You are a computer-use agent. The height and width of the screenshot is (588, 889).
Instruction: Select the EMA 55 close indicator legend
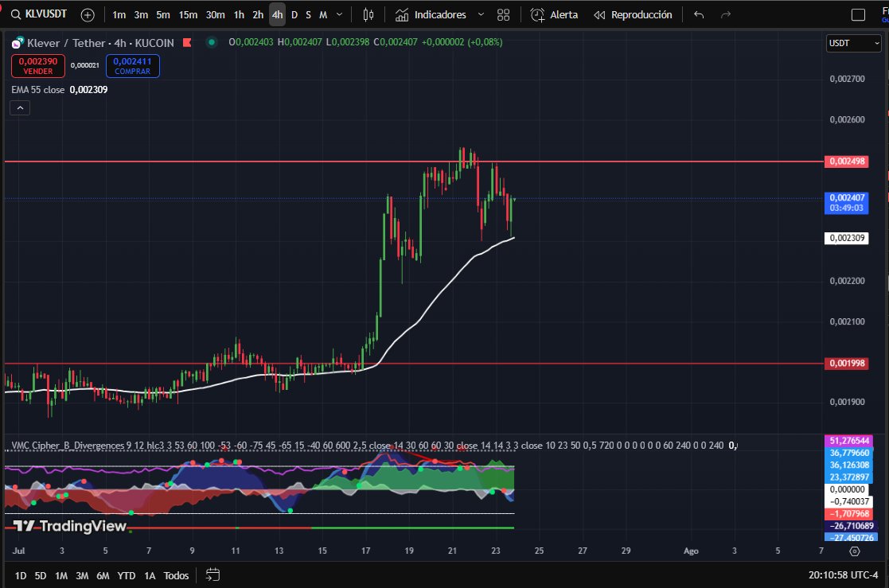tap(38, 90)
